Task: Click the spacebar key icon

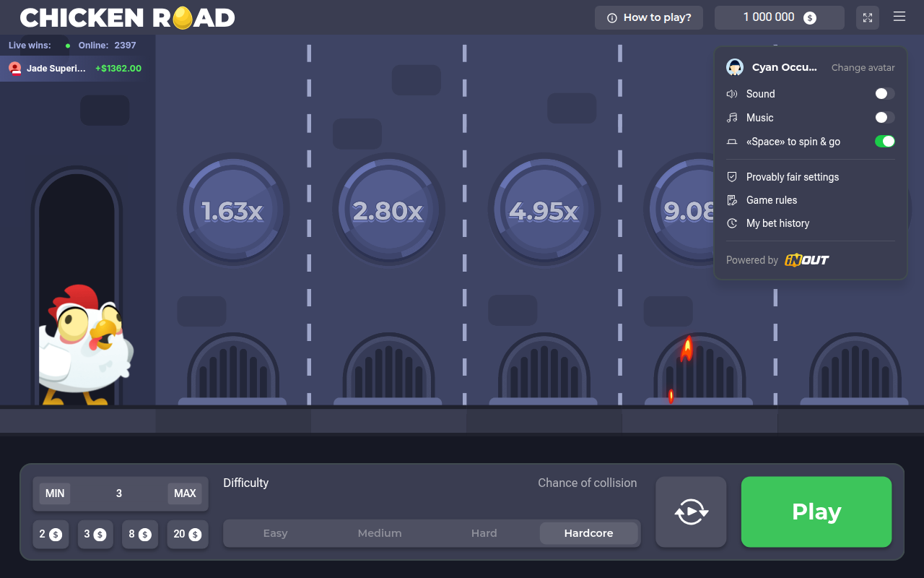Action: point(732,142)
